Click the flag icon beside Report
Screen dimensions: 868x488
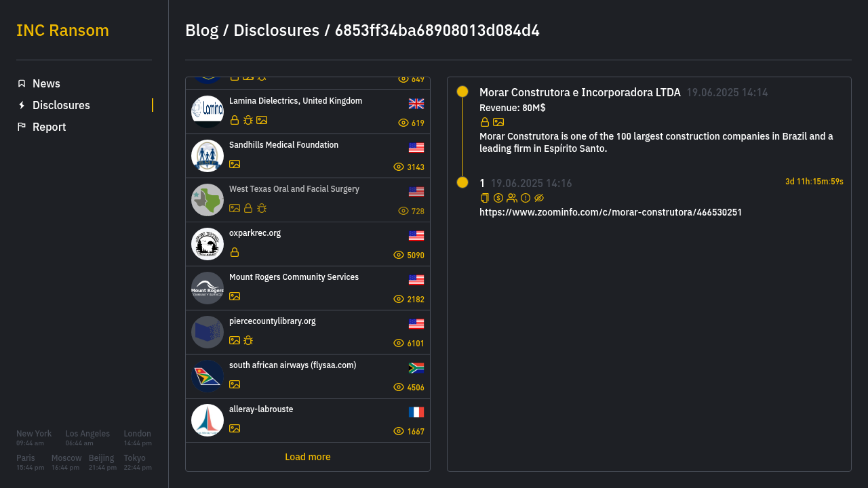22,127
